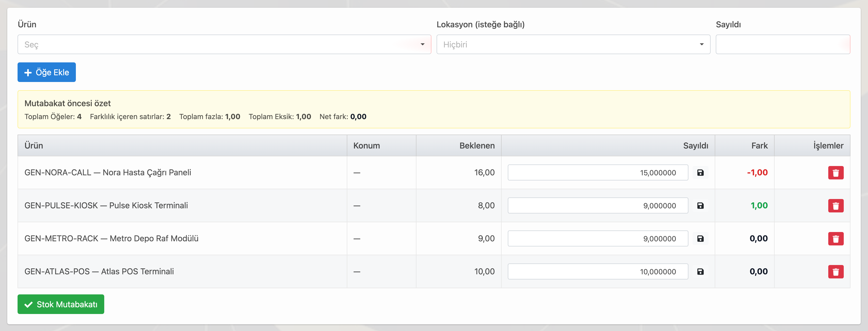Delete the GEN-METRO-RACK row
Image resolution: width=868 pixels, height=331 pixels.
point(836,239)
